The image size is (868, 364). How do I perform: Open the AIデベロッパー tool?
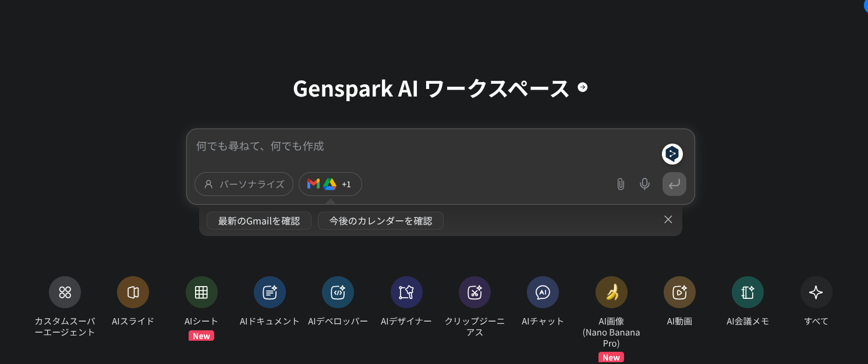[338, 292]
